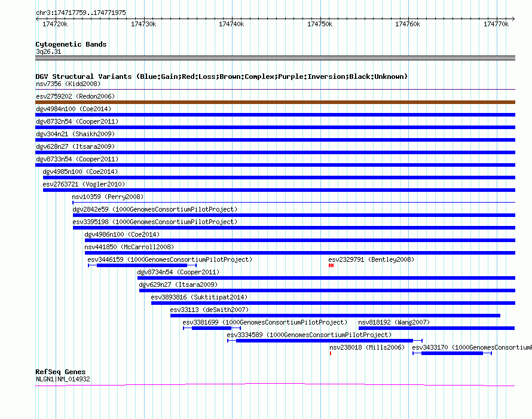Click the blue esv33113 deSmith2007 bar
This screenshot has width=532, height=419.
coord(335,316)
